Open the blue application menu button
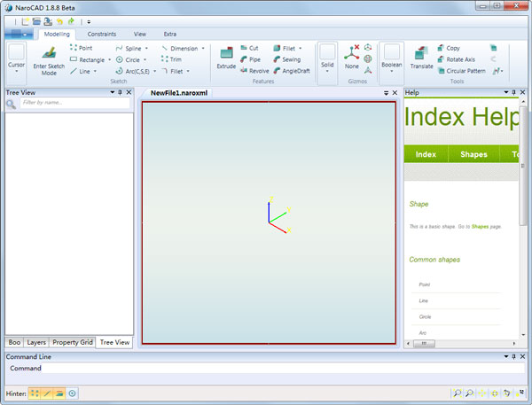Screen dimensions: 532x405 pyautogui.click(x=19, y=35)
